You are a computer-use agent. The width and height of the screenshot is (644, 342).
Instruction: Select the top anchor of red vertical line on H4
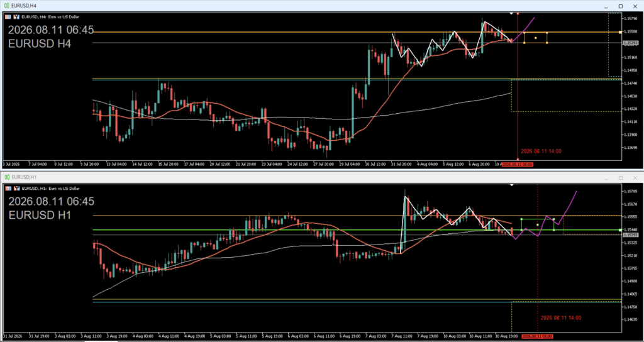(x=518, y=14)
